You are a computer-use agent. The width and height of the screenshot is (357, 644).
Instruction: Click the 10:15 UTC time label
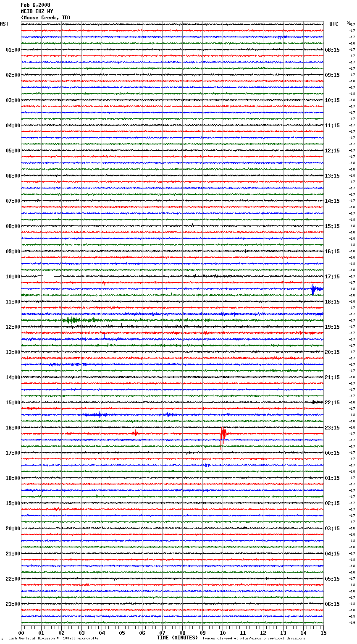click(332, 100)
